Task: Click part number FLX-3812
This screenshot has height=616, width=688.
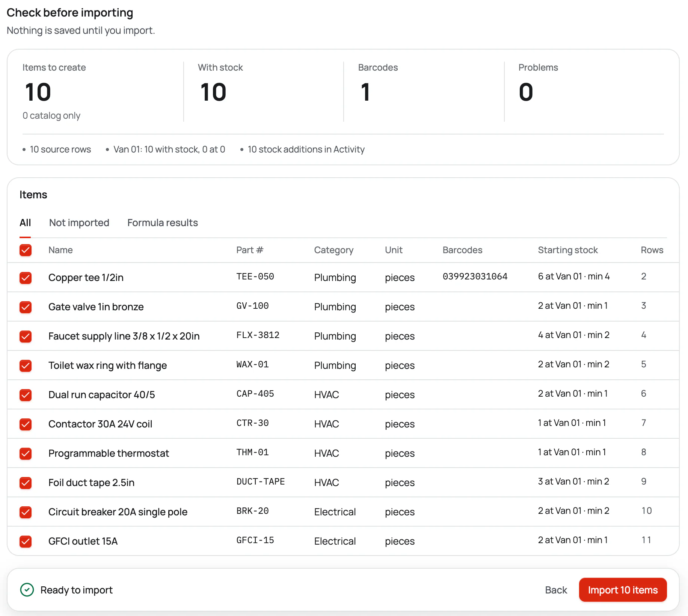Action: coord(258,335)
